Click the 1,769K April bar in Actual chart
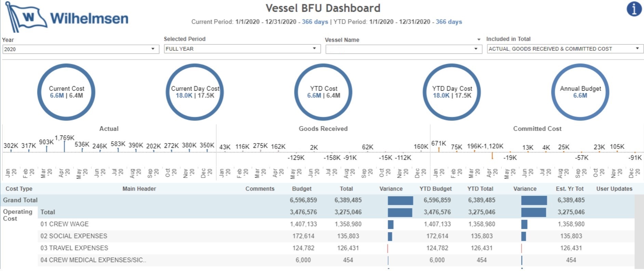Viewport: 644px width, 271px height. tap(64, 146)
